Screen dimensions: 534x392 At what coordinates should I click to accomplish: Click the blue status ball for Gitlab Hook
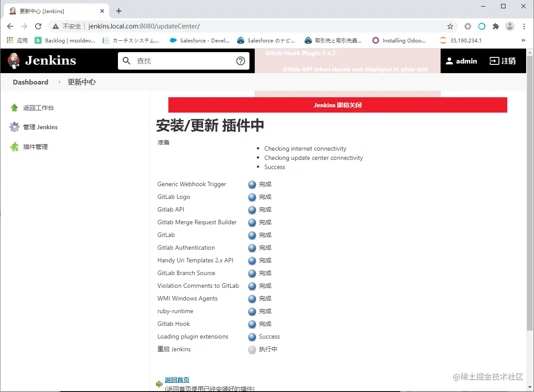coord(252,324)
